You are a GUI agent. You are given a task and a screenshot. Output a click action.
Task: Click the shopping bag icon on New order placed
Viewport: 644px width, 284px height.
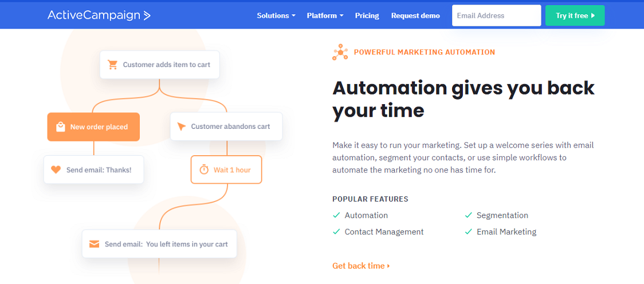(60, 127)
